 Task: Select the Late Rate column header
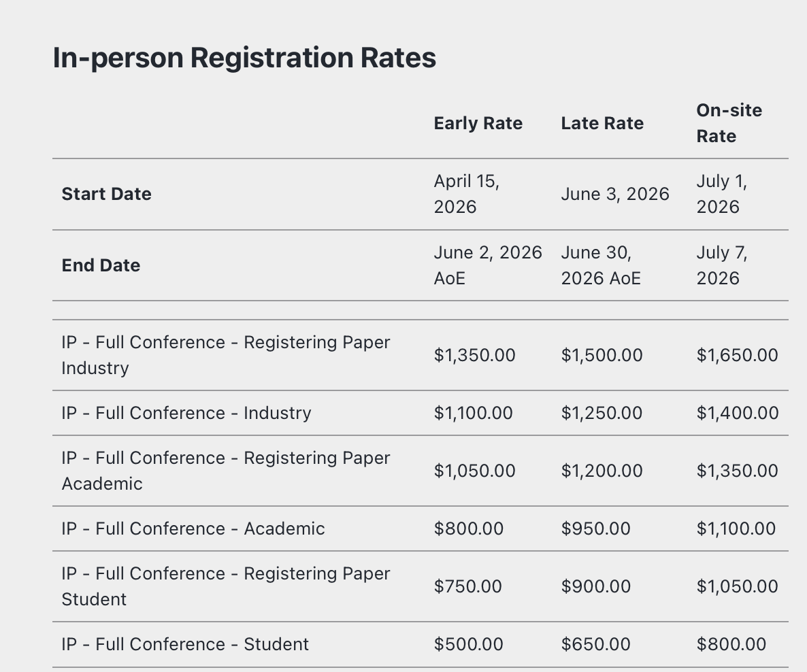[602, 123]
